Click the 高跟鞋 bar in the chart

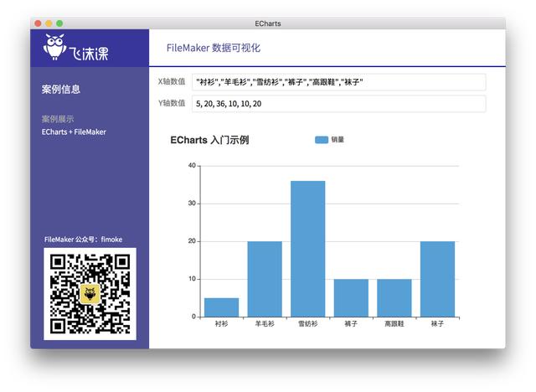coord(394,298)
